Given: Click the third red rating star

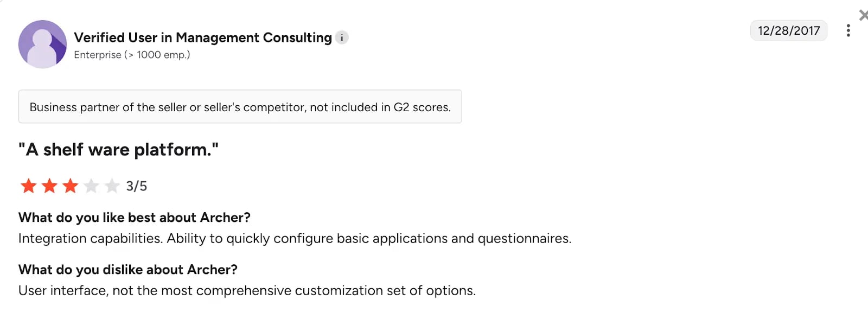Looking at the screenshot, I should [70, 186].
